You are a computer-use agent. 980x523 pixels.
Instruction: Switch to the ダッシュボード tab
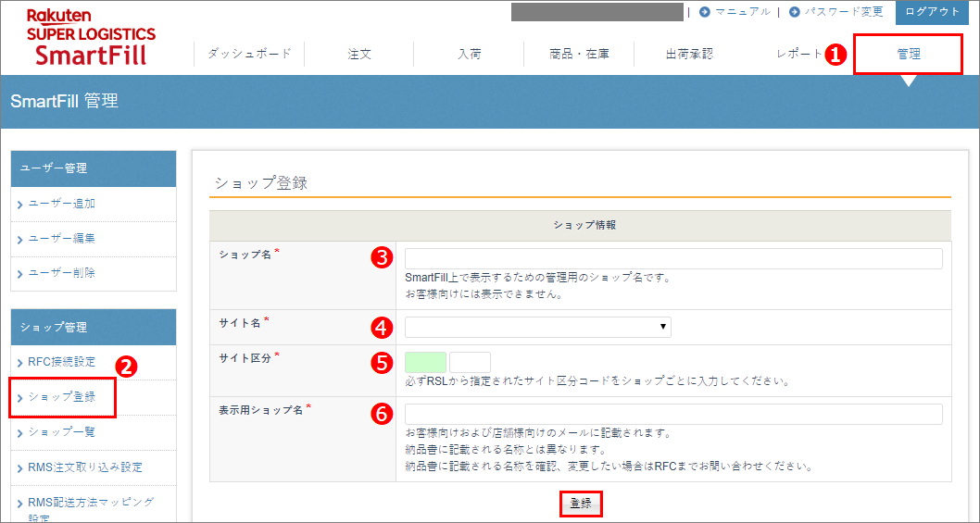click(249, 54)
